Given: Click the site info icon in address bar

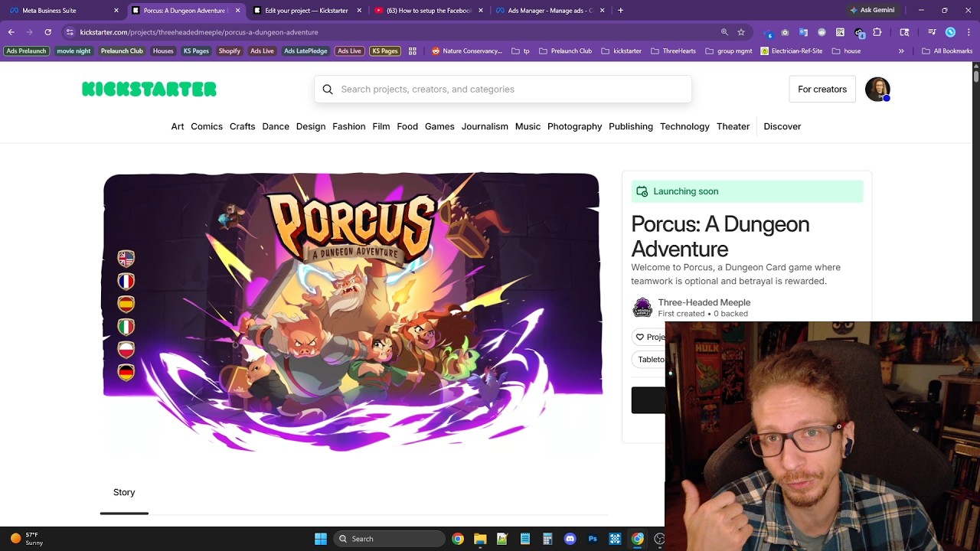Looking at the screenshot, I should (x=70, y=32).
